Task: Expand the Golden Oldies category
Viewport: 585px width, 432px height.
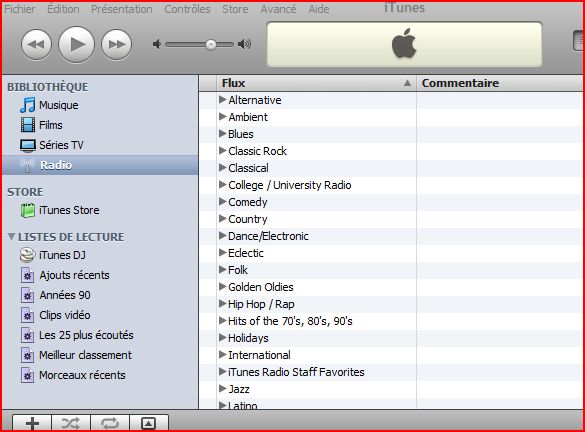Action: (x=223, y=287)
